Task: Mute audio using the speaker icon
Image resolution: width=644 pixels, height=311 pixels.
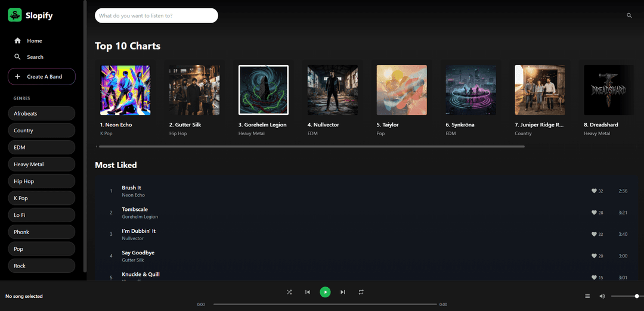Action: click(x=602, y=296)
